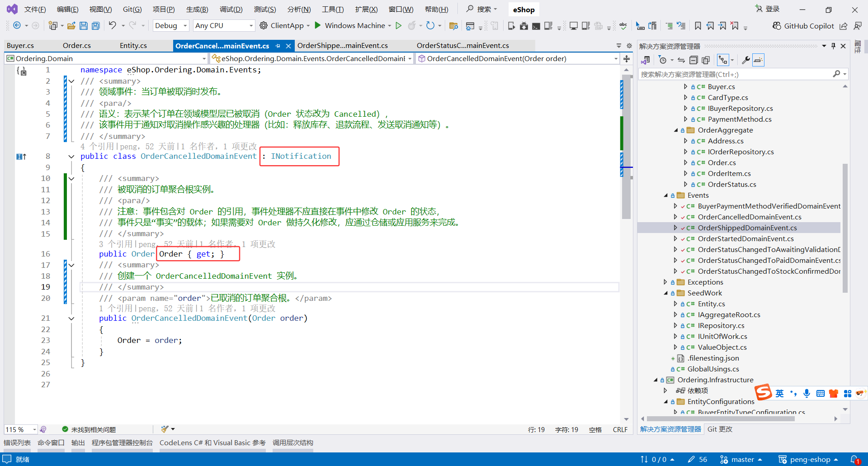The width and height of the screenshot is (868, 466).
Task: Toggle Preview Selected Items in Solution Explorer
Action: click(x=758, y=60)
